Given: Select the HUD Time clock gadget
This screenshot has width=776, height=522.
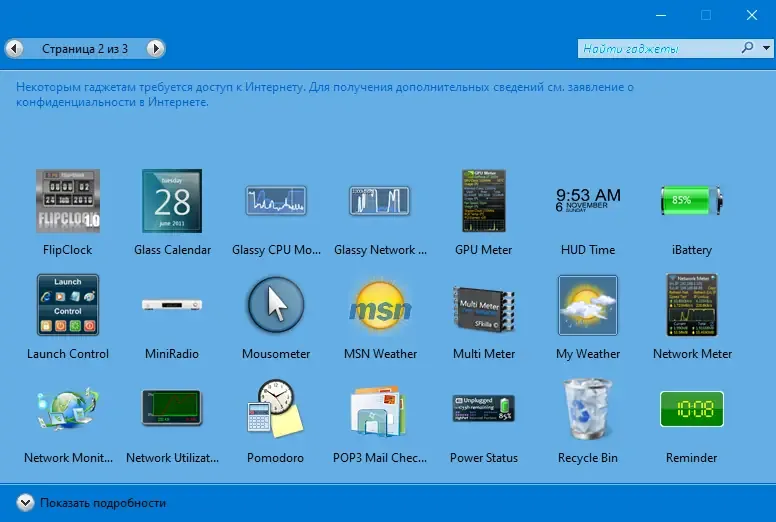Looking at the screenshot, I should pyautogui.click(x=588, y=200).
